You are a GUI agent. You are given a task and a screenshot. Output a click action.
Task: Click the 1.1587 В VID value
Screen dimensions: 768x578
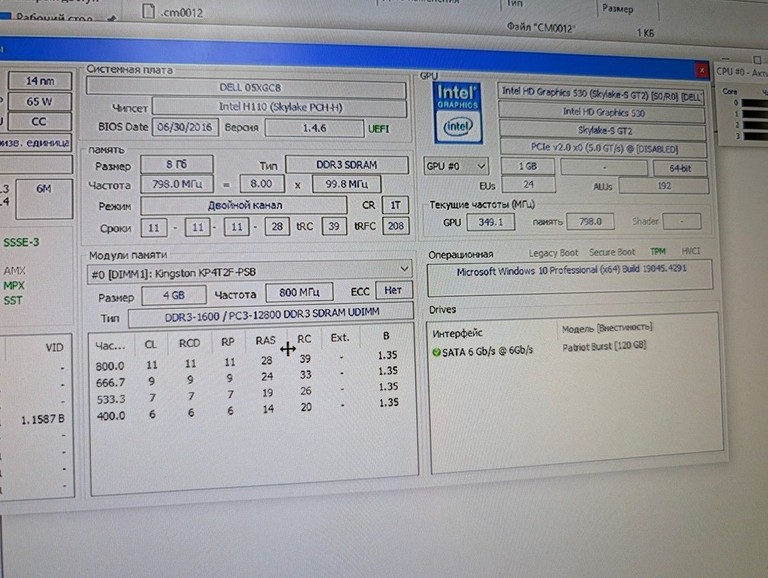coord(42,420)
